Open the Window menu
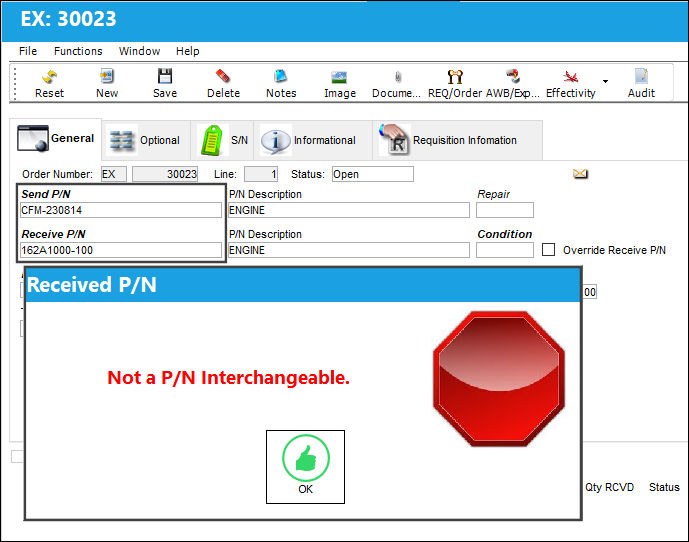This screenshot has height=542, width=689. tap(139, 51)
